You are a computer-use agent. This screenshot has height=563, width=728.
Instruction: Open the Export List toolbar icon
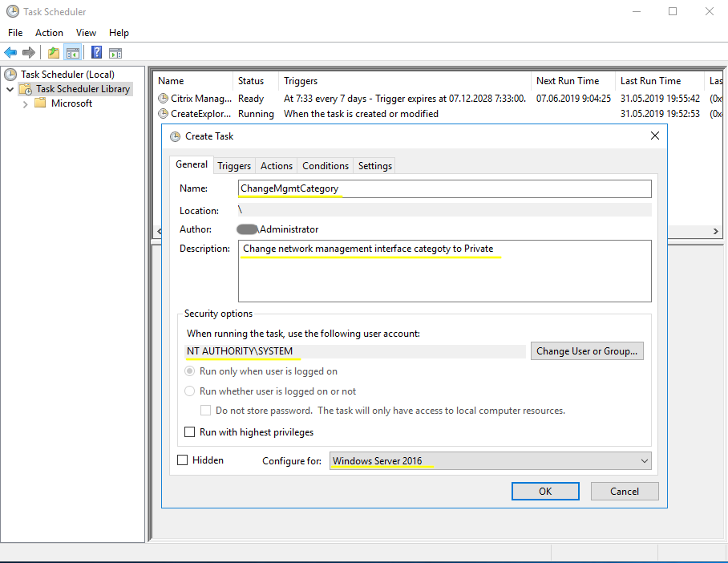pyautogui.click(x=52, y=52)
